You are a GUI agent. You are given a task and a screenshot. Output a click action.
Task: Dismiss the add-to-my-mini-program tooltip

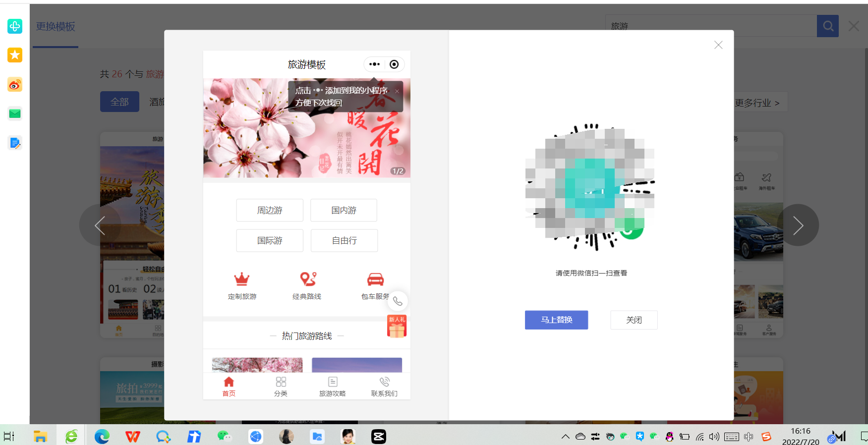(x=397, y=91)
